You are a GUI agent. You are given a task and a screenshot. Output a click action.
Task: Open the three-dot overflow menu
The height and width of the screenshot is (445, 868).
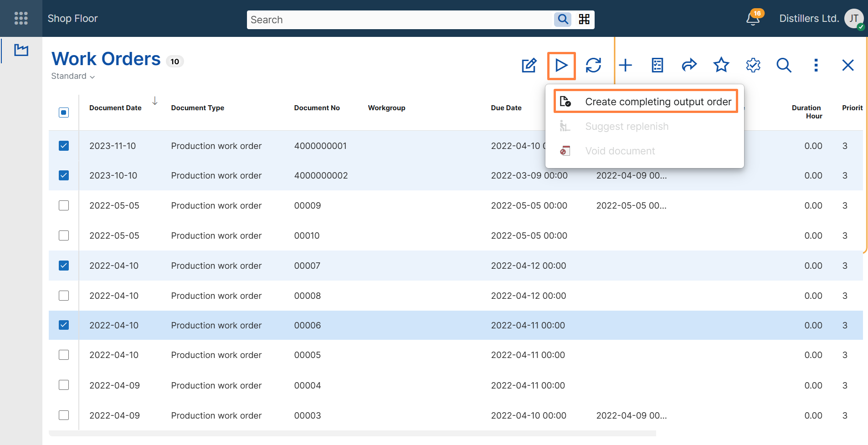[x=816, y=65]
